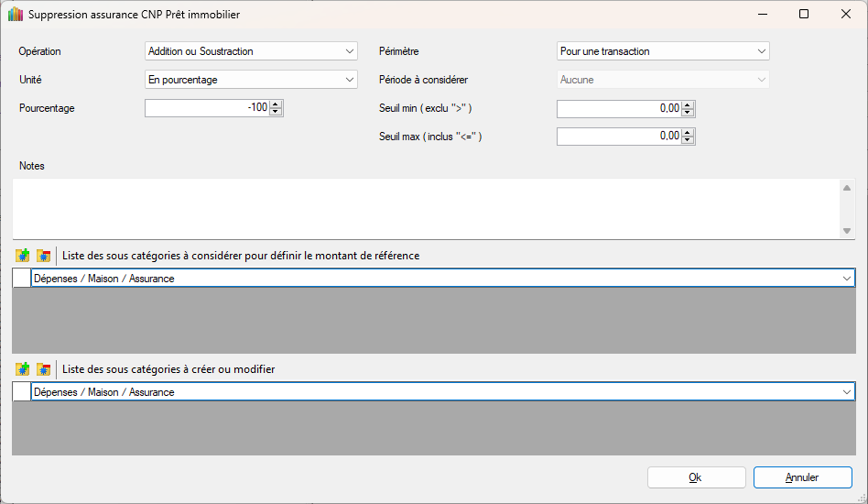Click into the Pourcentage input field
The width and height of the screenshot is (868, 504).
pyautogui.click(x=207, y=108)
